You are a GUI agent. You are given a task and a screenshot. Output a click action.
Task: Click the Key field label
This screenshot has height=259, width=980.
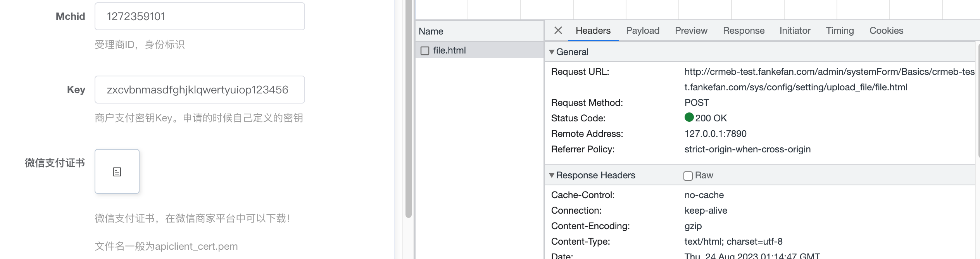[x=76, y=90]
